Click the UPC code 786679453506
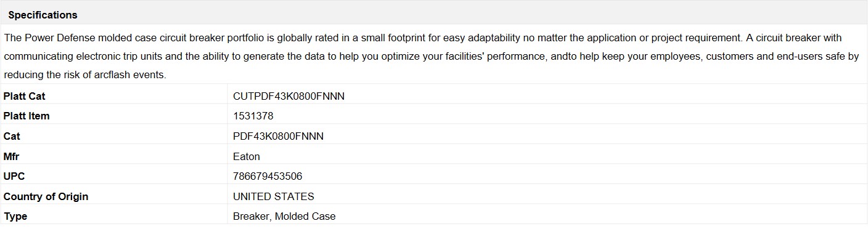The height and width of the screenshot is (229, 868). point(268,176)
